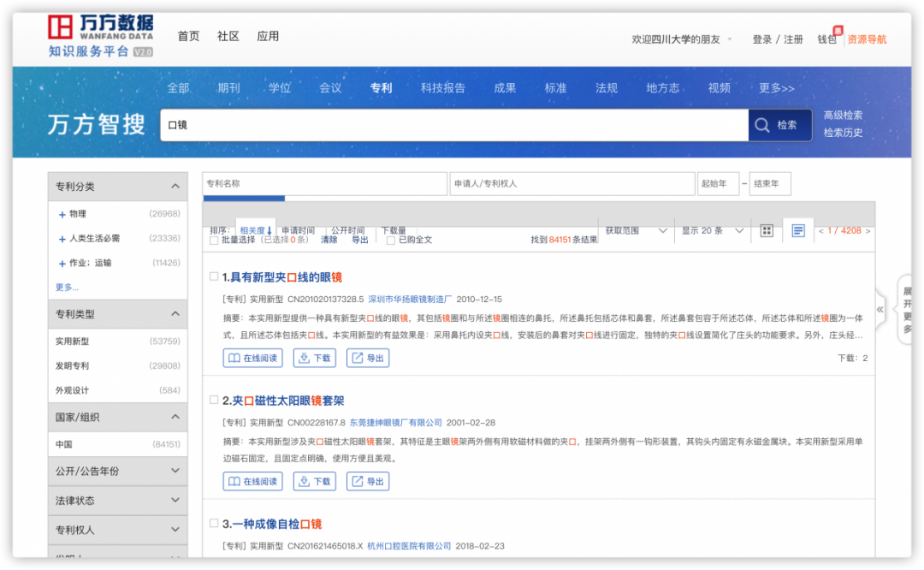The width and height of the screenshot is (924, 570).
Task: Switch to the 期刊 tab
Action: click(x=229, y=86)
